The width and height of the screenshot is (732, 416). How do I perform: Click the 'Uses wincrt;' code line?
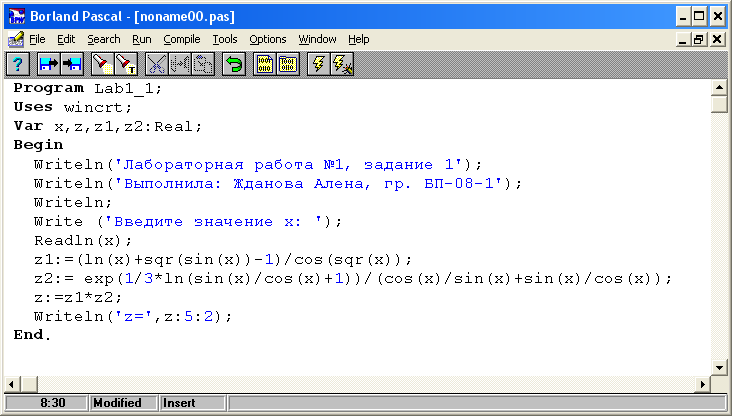pyautogui.click(x=73, y=107)
